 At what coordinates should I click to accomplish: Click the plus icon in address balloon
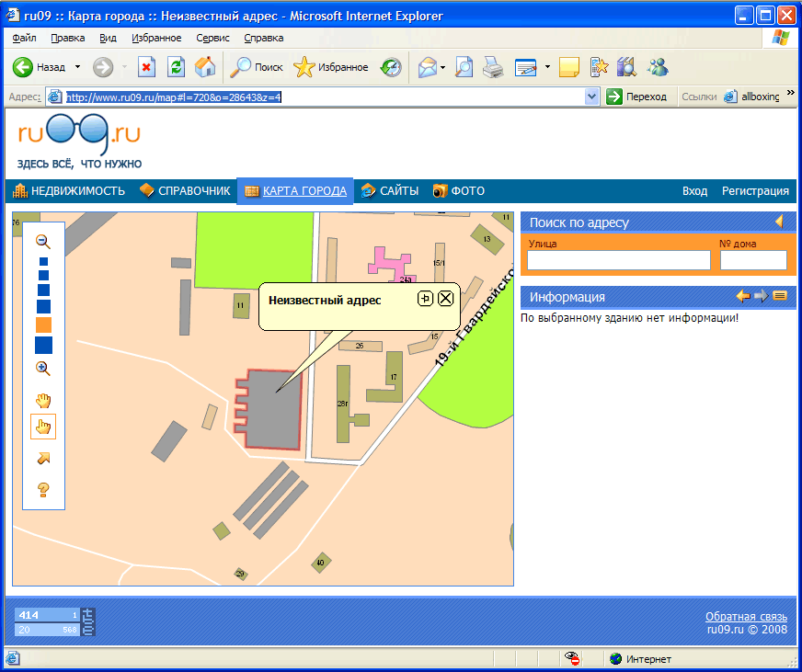tap(425, 298)
